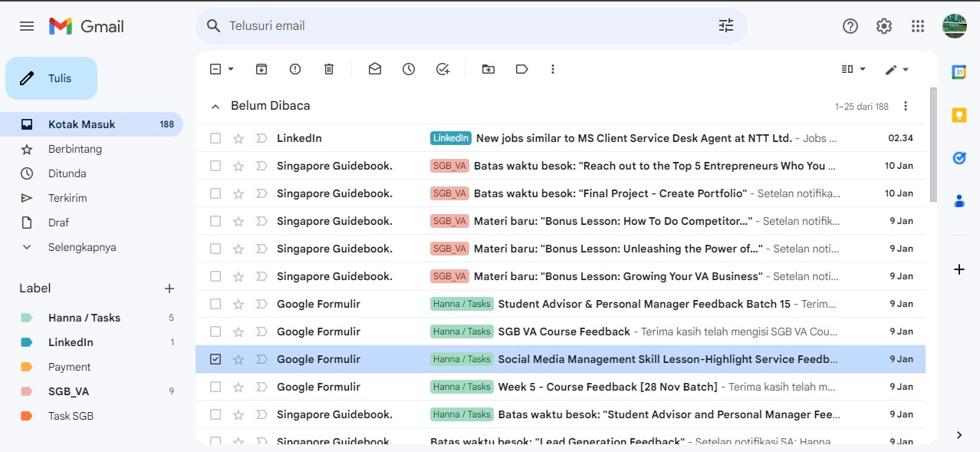
Task: Select the LinkedIn email checkbox
Action: pos(215,138)
